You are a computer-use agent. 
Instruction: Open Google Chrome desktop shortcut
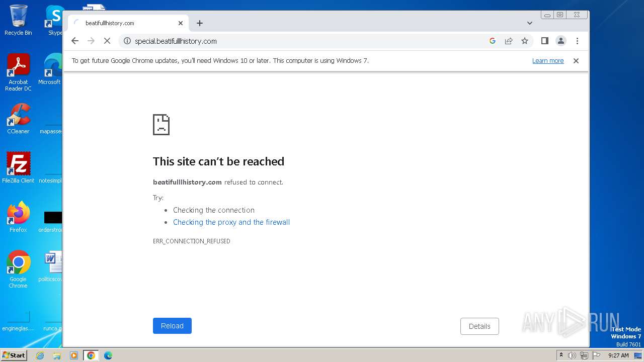click(x=18, y=269)
